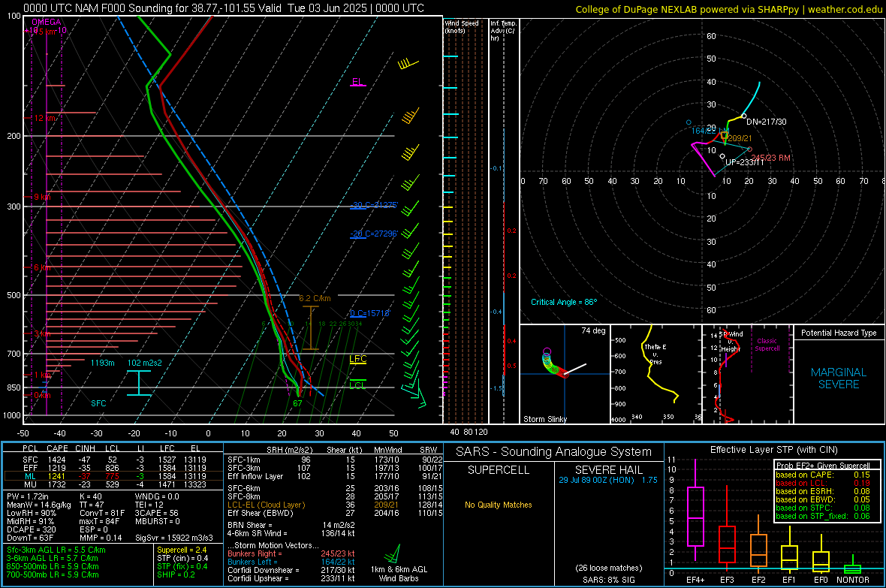Click the Potential Hazard Type heading
Viewport: 886px width, 588px height.
839,333
